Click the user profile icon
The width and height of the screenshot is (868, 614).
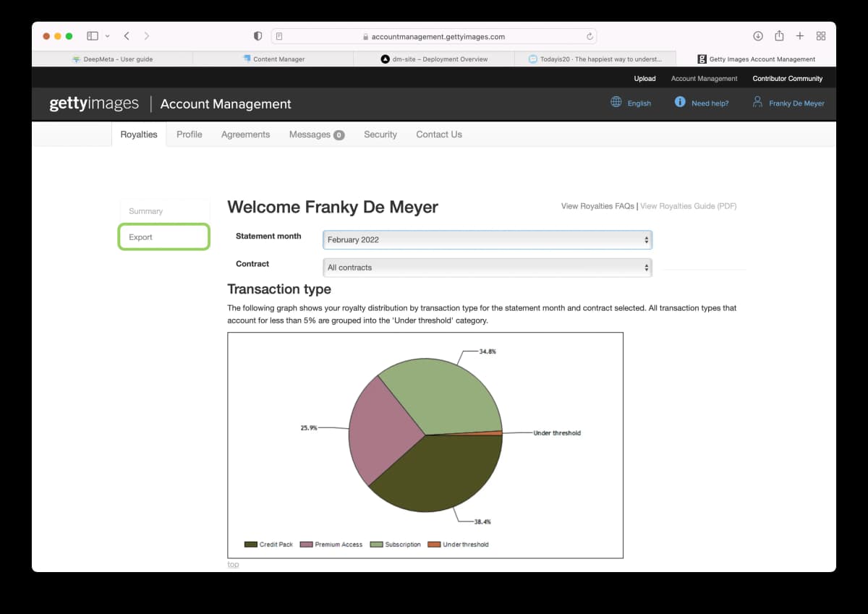[757, 102]
